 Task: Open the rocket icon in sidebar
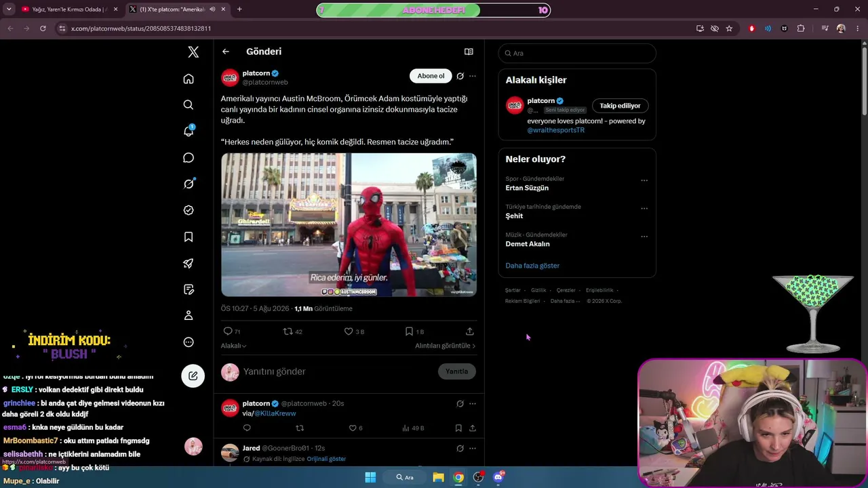[189, 263]
